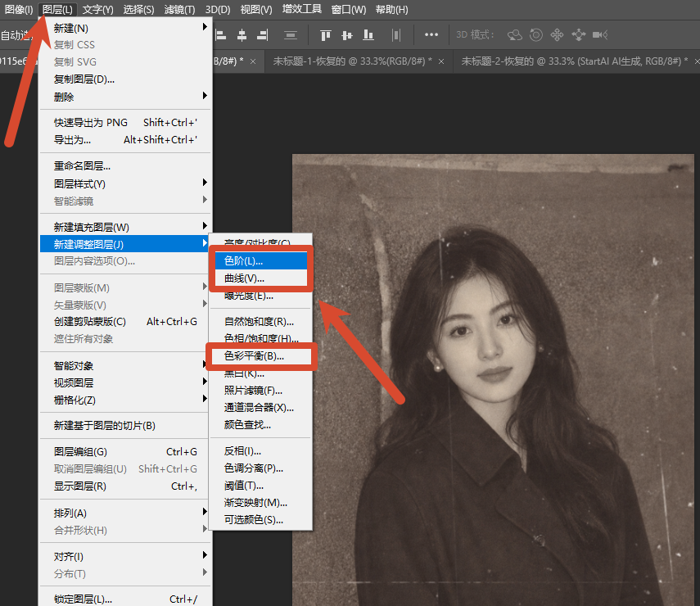Screen dimensions: 700x606
Task: Choose 色彩平衡(B)... adjustment layer
Action: pyautogui.click(x=261, y=356)
